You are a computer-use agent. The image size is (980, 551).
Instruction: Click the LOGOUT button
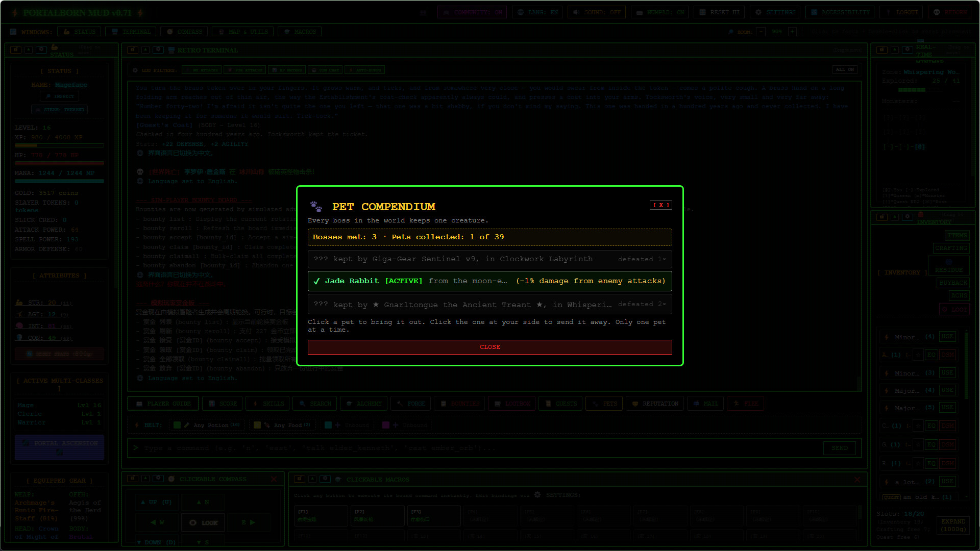tap(902, 12)
